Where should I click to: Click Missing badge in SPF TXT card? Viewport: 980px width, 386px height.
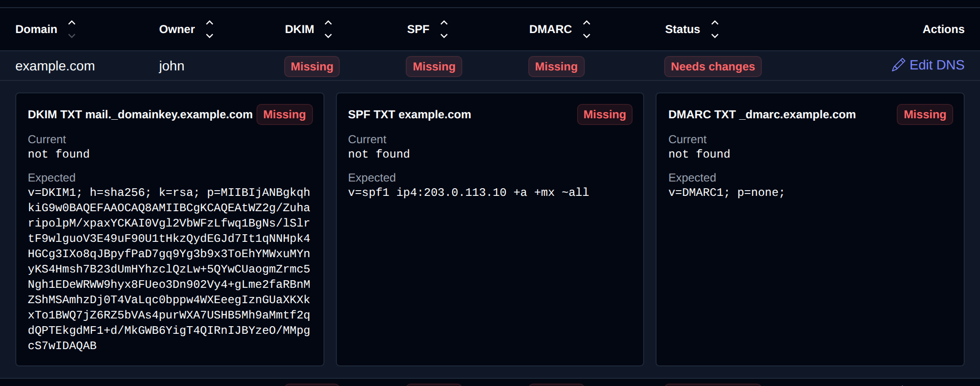coord(605,114)
